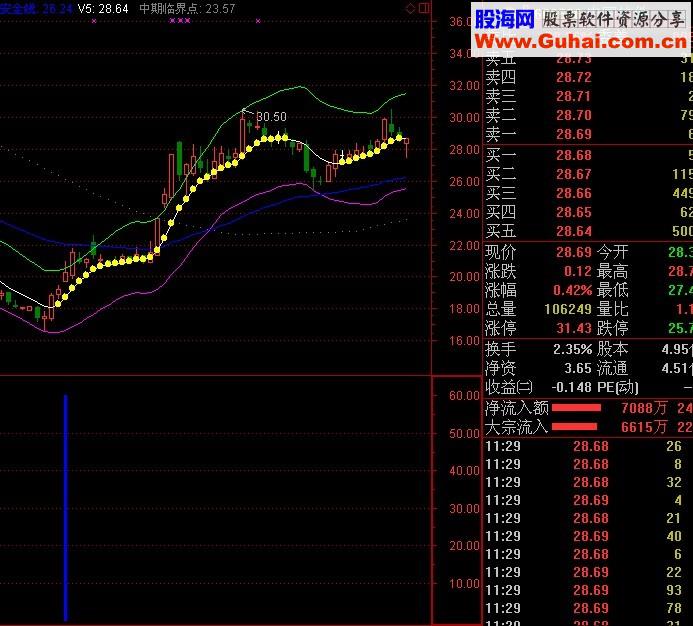This screenshot has width=693, height=626.
Task: Click the 买四 bid row at 28.65
Action: [589, 212]
